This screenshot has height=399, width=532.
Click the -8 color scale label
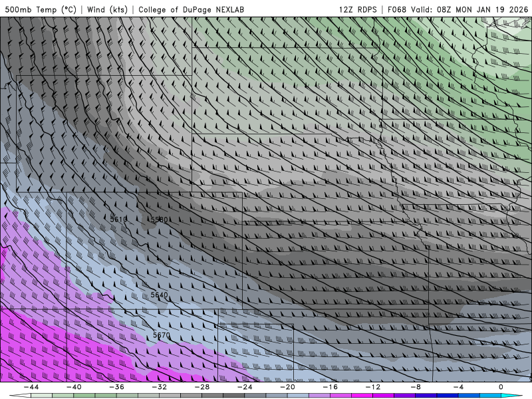(416, 387)
